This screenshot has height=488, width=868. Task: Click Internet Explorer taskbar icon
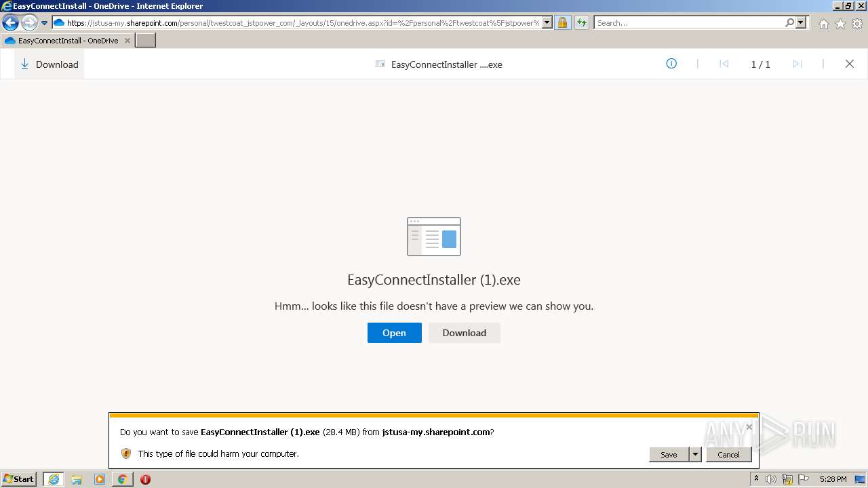tap(54, 479)
